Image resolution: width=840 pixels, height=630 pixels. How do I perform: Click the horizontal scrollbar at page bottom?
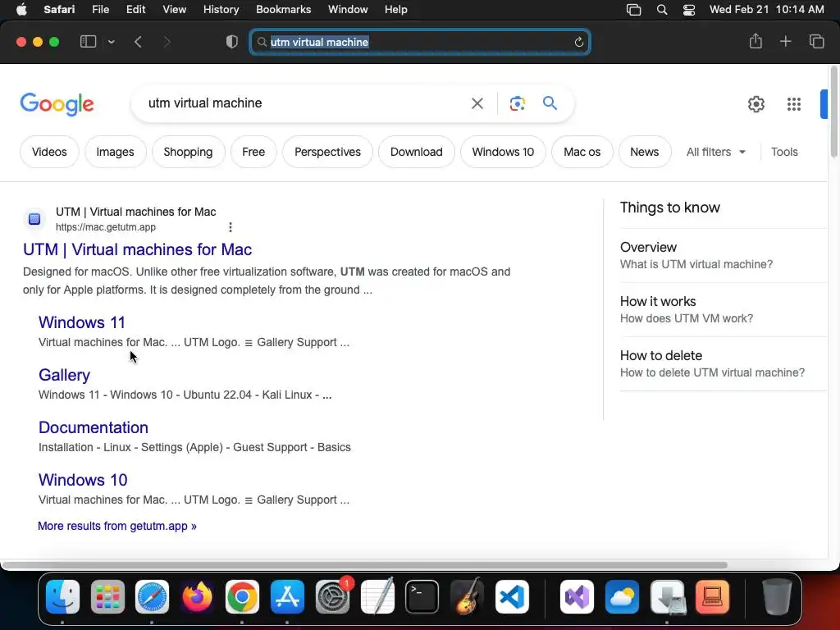pyautogui.click(x=364, y=564)
